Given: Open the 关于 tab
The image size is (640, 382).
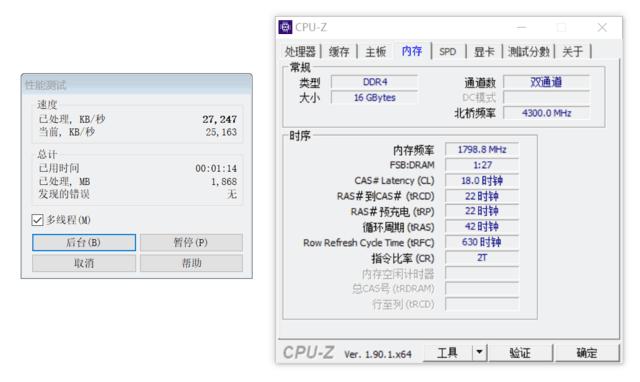Looking at the screenshot, I should pos(572,51).
